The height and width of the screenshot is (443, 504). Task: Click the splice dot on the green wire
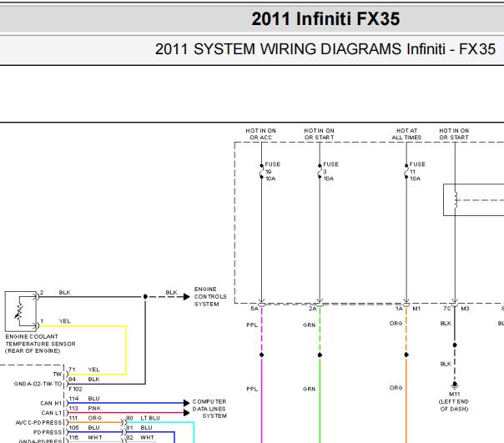click(x=320, y=355)
